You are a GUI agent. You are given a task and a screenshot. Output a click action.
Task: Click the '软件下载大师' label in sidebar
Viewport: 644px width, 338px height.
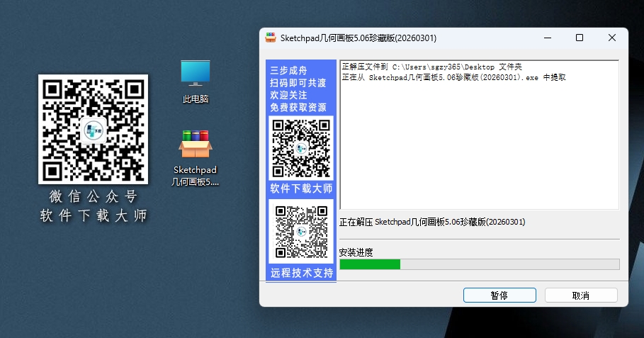click(301, 188)
